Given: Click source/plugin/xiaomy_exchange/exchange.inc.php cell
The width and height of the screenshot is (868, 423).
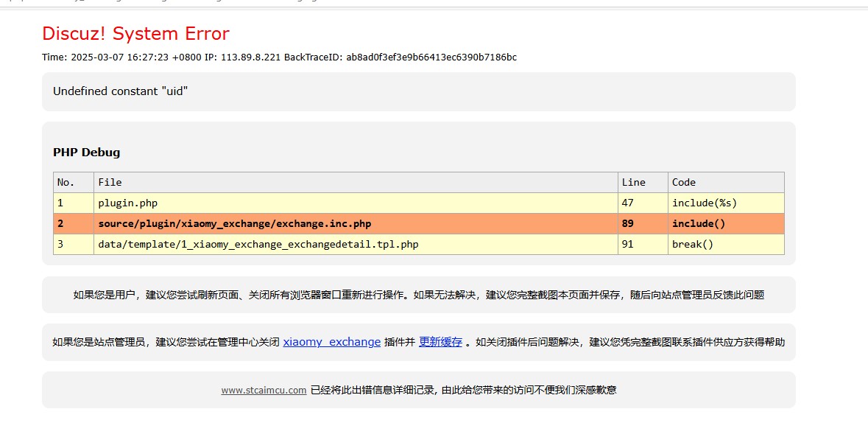Looking at the screenshot, I should pos(356,224).
